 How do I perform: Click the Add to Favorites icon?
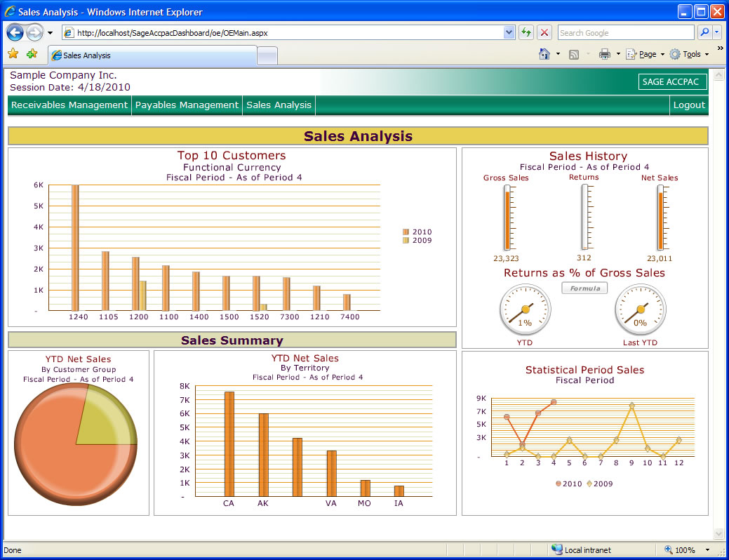pyautogui.click(x=32, y=54)
